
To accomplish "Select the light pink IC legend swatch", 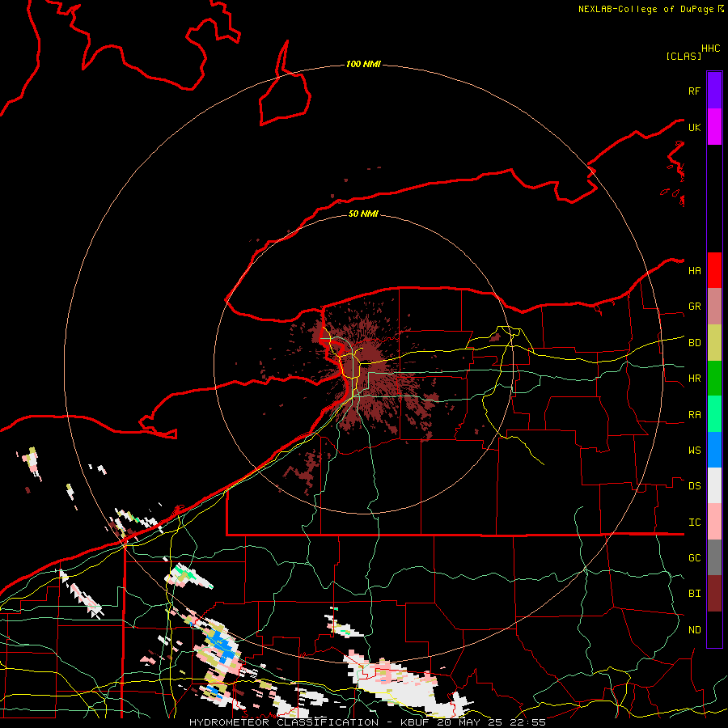I will (714, 522).
